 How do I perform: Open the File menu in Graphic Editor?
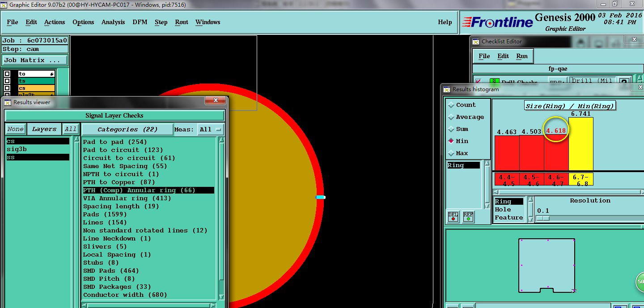click(13, 22)
